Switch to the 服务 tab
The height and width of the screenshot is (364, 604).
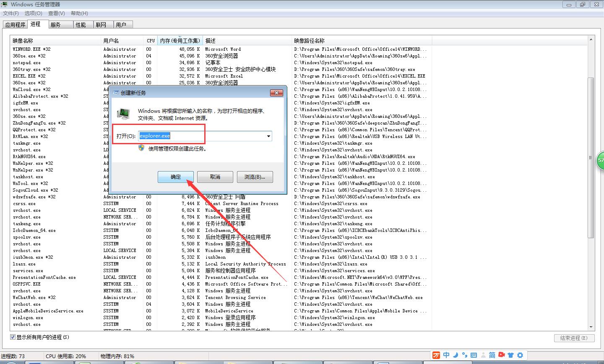coord(61,25)
